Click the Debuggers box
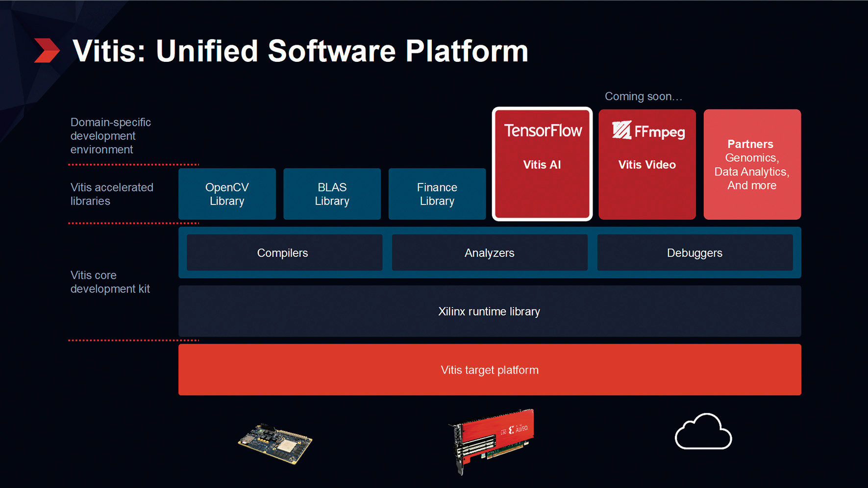The height and width of the screenshot is (488, 868). coord(695,253)
